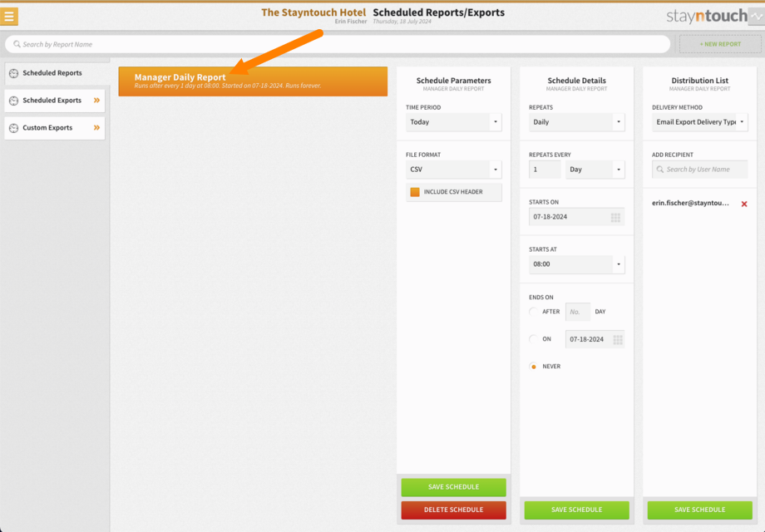Click the magnifier icon in Add Recipient
The width and height of the screenshot is (765, 532).
[x=659, y=170]
